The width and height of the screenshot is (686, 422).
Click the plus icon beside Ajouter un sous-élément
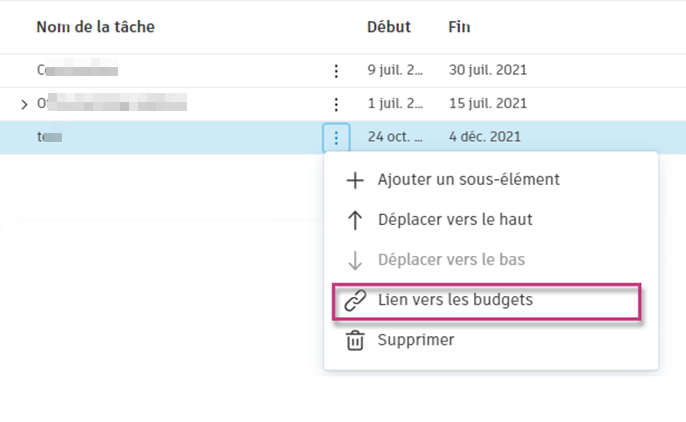point(354,181)
